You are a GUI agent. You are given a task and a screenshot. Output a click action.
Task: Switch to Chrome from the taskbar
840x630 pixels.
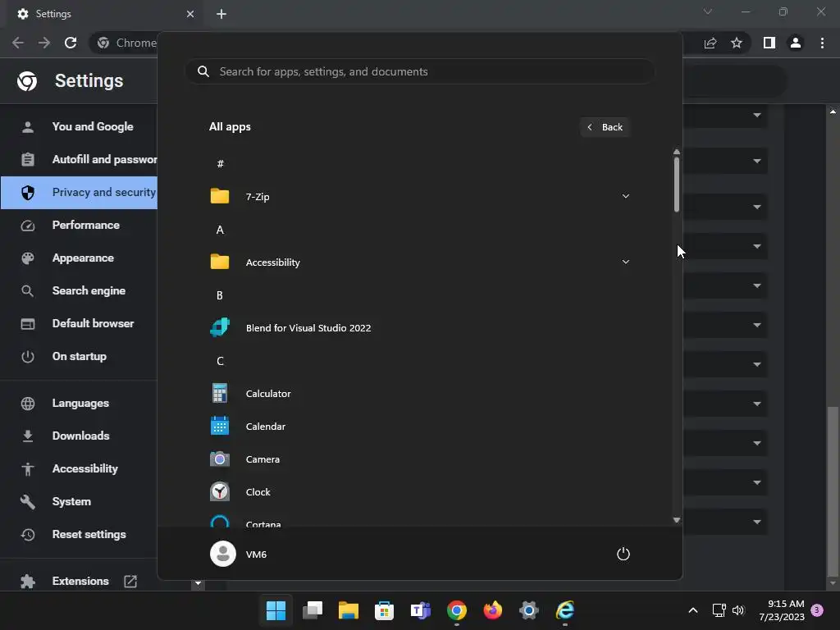click(x=456, y=610)
